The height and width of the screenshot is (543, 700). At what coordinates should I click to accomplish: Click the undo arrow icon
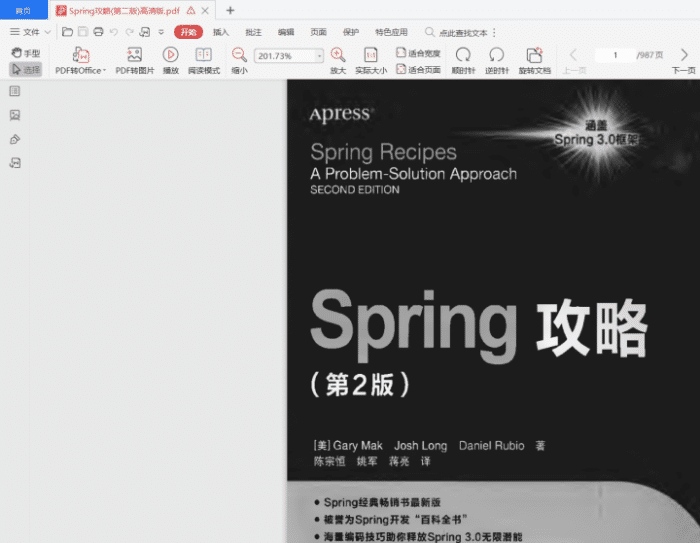114,32
